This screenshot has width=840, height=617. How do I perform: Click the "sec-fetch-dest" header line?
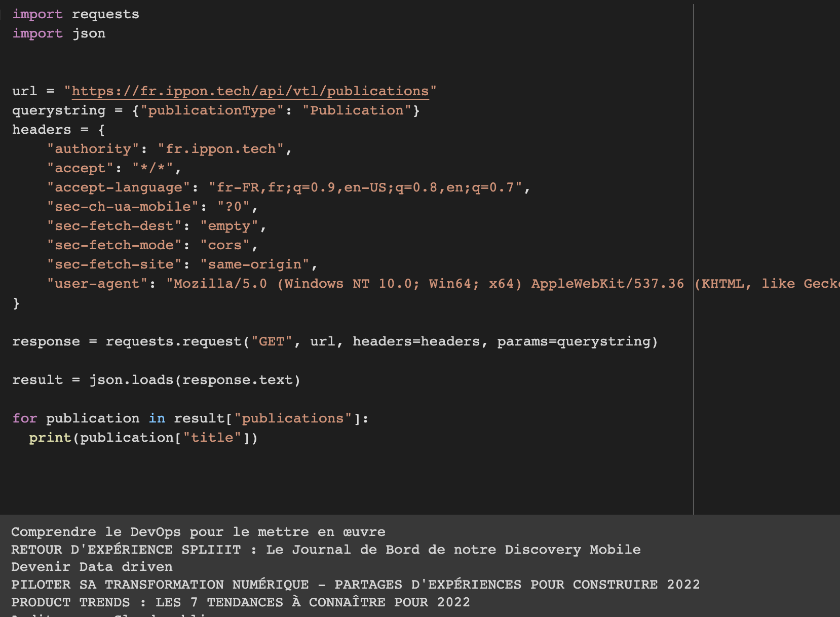[156, 226]
